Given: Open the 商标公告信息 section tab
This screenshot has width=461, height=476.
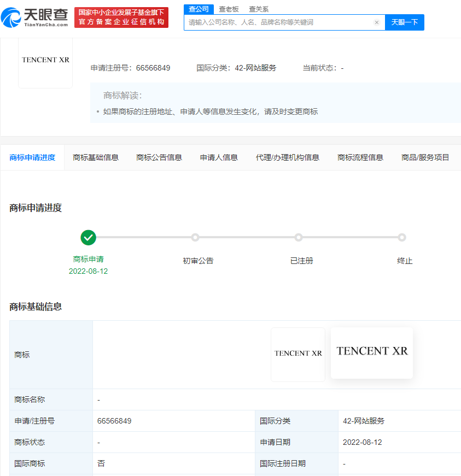Looking at the screenshot, I should click(159, 157).
